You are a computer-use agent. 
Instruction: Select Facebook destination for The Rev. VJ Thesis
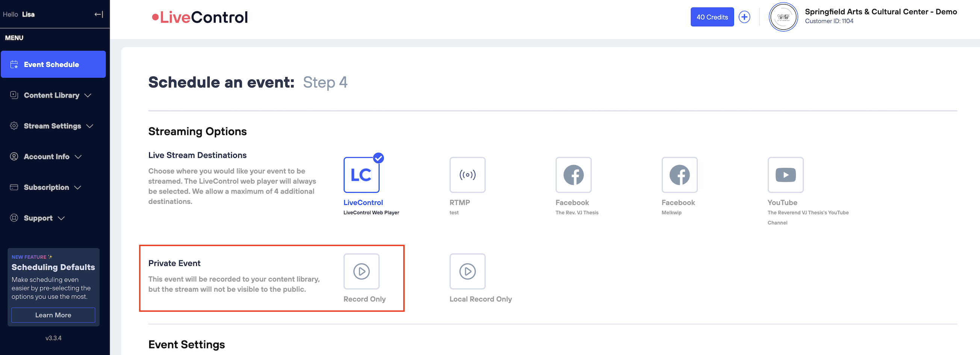573,175
